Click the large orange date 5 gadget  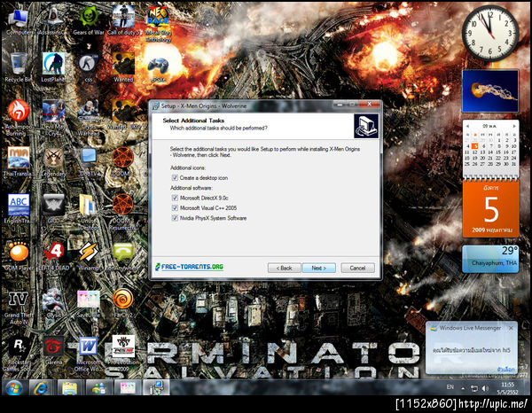click(490, 209)
